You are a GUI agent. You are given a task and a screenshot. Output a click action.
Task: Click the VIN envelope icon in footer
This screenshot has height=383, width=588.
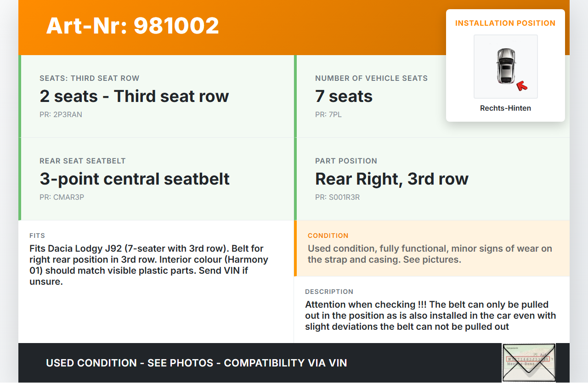pyautogui.click(x=529, y=362)
